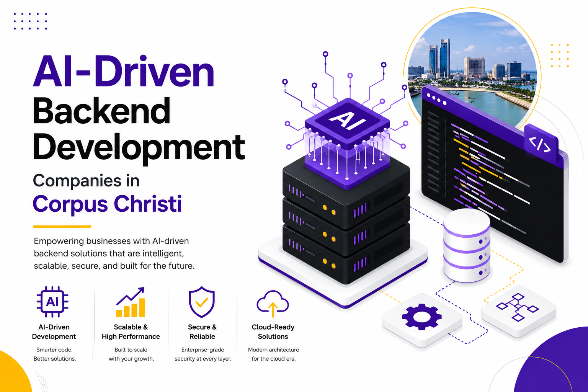Click the AI chip icon above AI-Driven Development

(52, 302)
